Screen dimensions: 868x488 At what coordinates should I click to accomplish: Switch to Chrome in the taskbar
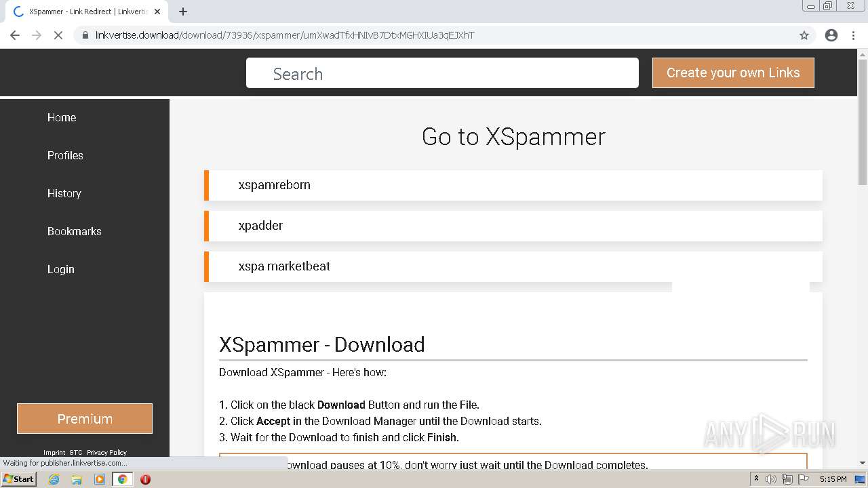click(x=123, y=479)
